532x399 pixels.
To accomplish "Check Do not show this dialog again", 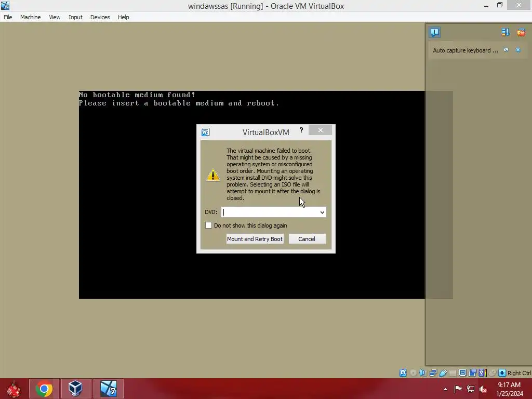I will tap(209, 225).
